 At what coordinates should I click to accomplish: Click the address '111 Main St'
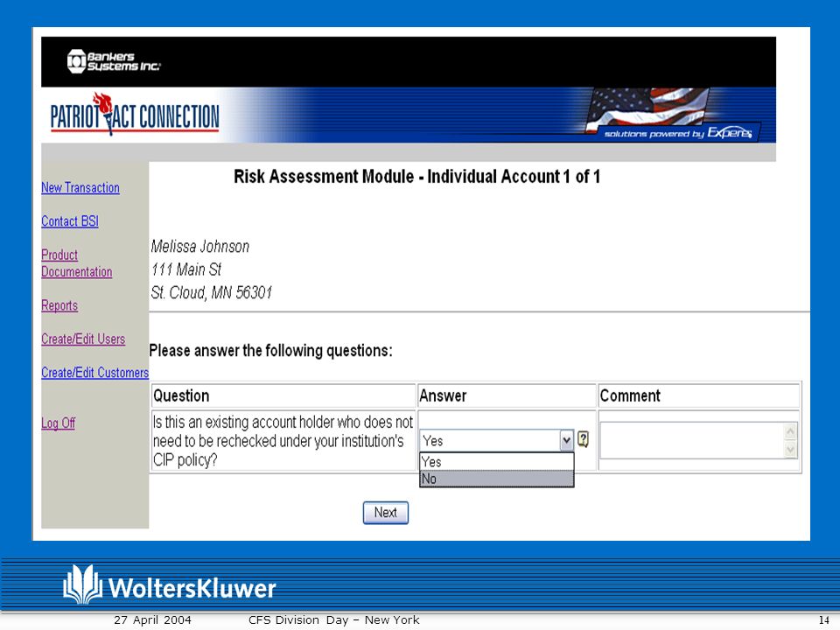click(185, 269)
